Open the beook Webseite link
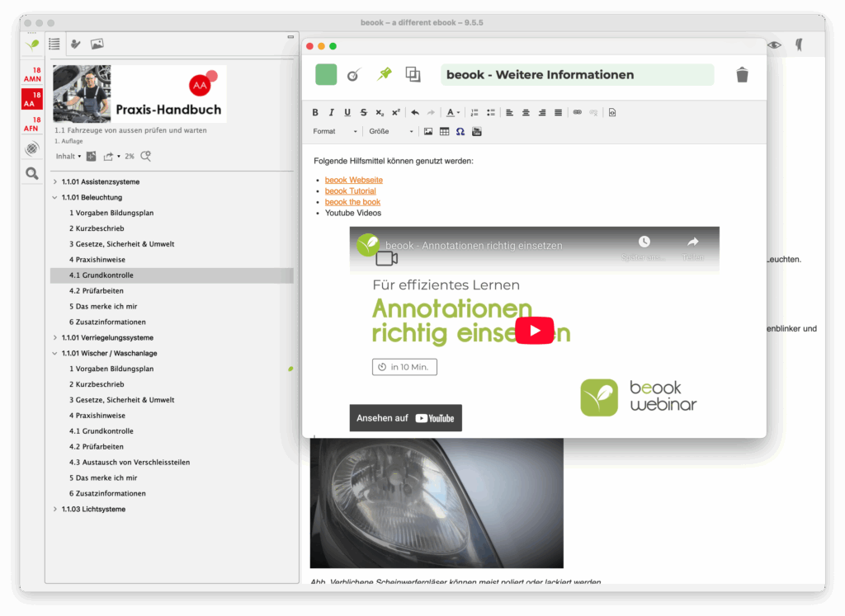The height and width of the screenshot is (616, 845). coord(353,180)
